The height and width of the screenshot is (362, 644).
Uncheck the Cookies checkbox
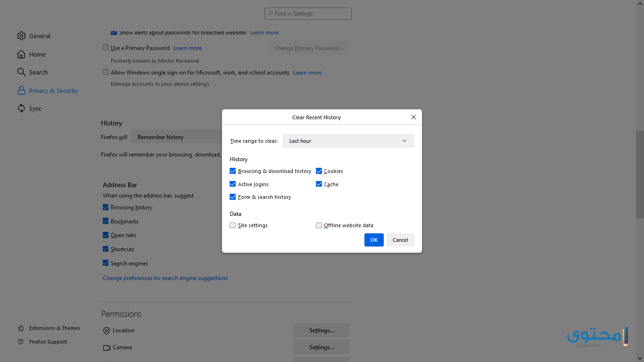[319, 171]
